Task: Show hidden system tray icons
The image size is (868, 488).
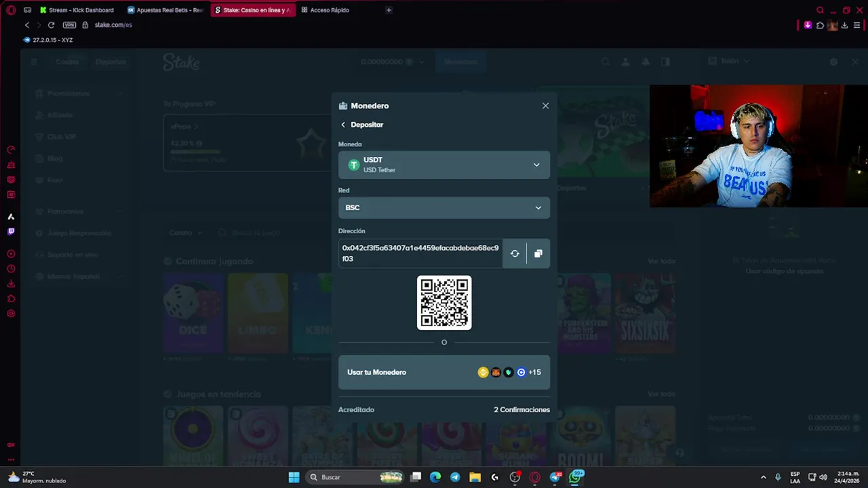Action: pyautogui.click(x=763, y=477)
